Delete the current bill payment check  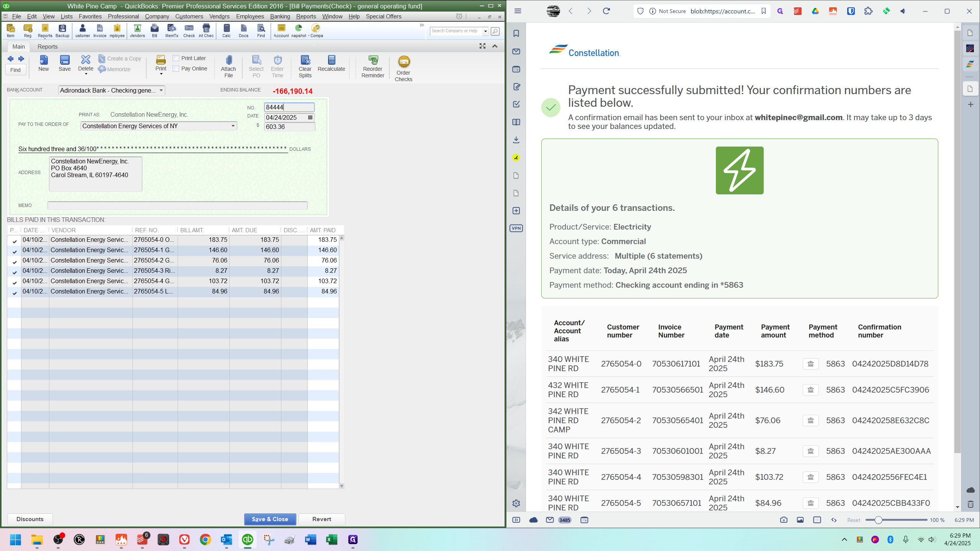pyautogui.click(x=85, y=60)
